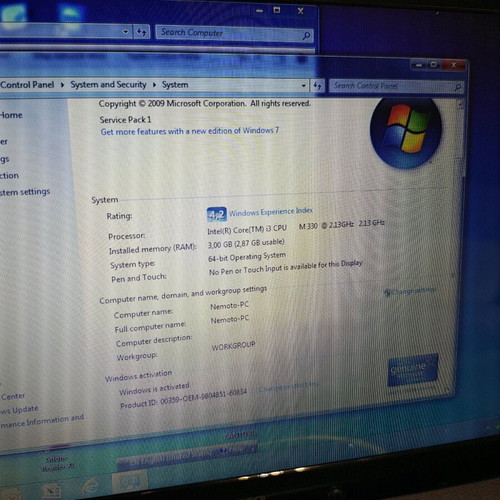The height and width of the screenshot is (500, 500).
Task: Expand the arrow after Control Panel breadcrumb
Action: 62,85
